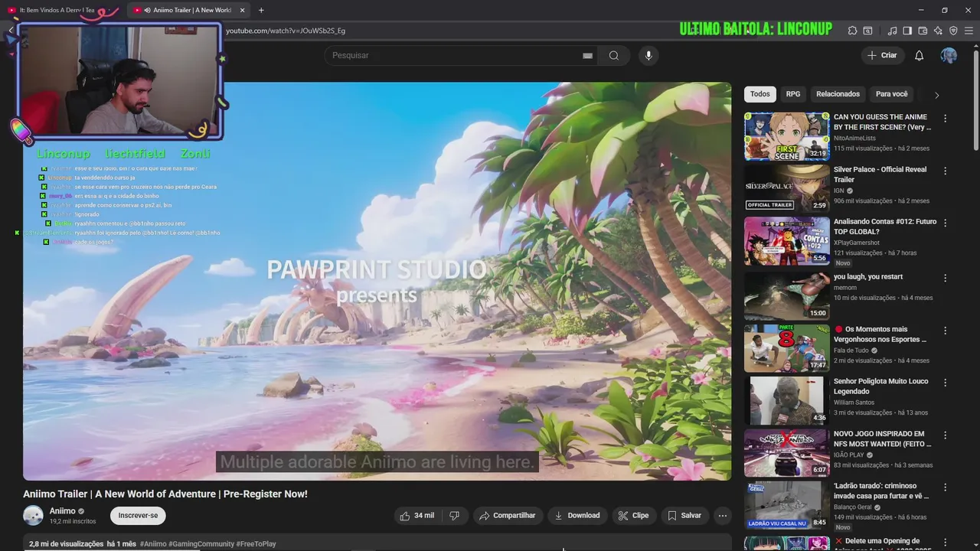Start voice search with the microphone icon
The image size is (980, 551).
click(x=648, y=55)
